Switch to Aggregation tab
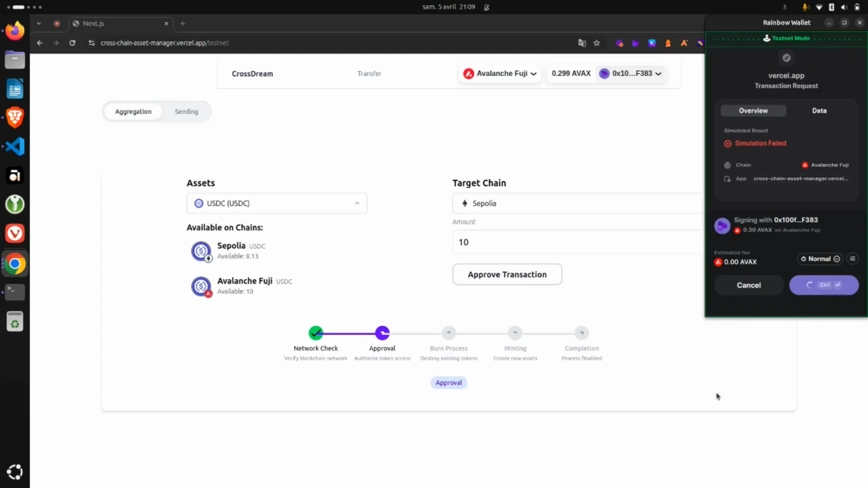Viewport: 868px width, 488px height. (133, 112)
